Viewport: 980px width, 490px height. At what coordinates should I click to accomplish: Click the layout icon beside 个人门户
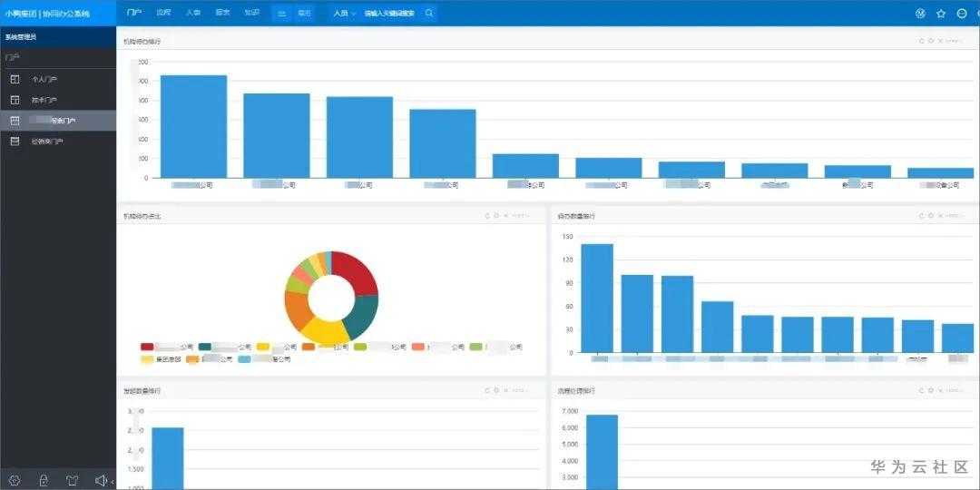pos(15,79)
